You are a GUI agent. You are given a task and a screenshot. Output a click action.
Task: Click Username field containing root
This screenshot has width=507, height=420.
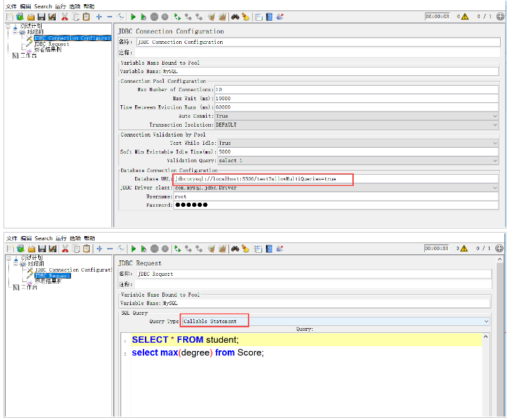336,196
